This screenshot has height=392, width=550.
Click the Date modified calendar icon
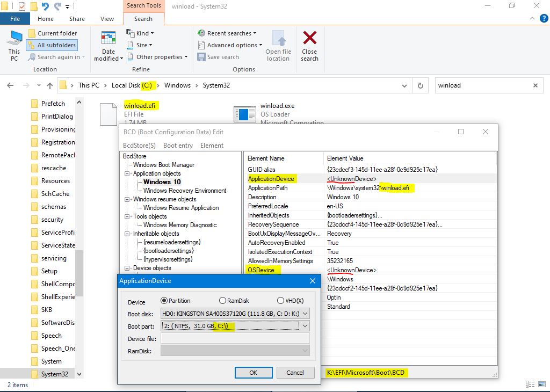108,38
